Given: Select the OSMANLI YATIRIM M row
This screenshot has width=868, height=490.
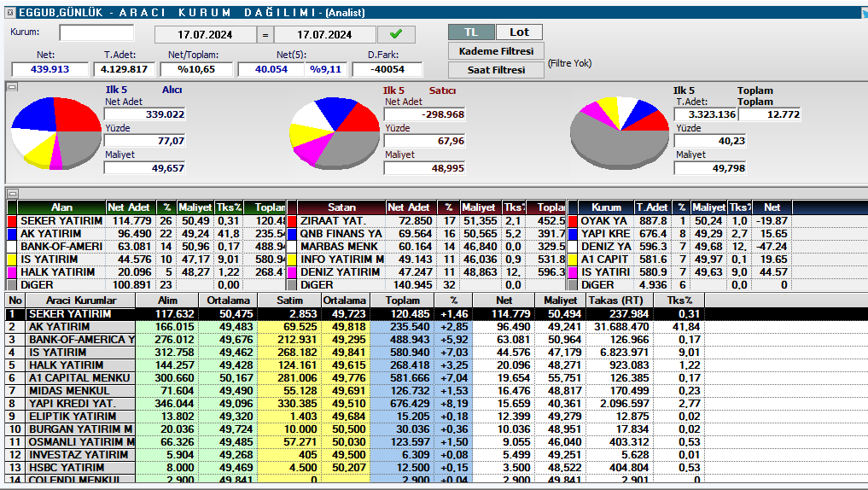Looking at the screenshot, I should pyautogui.click(x=354, y=441).
